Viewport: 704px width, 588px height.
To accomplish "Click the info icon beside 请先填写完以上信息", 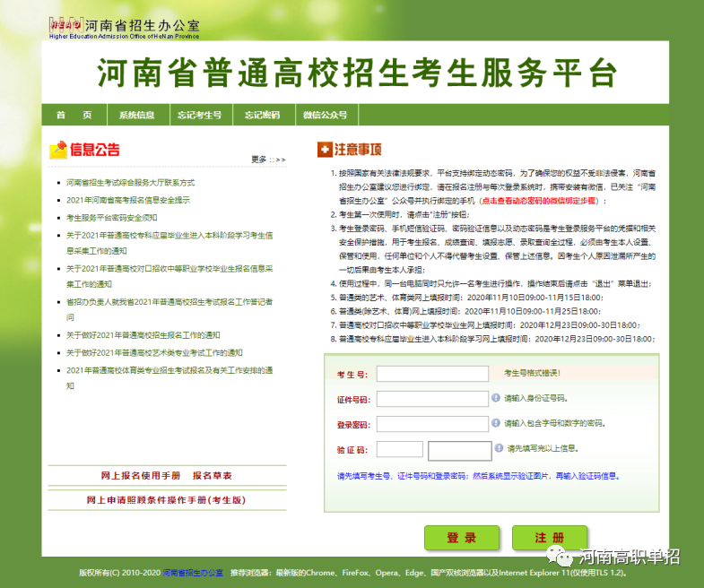I will click(499, 447).
